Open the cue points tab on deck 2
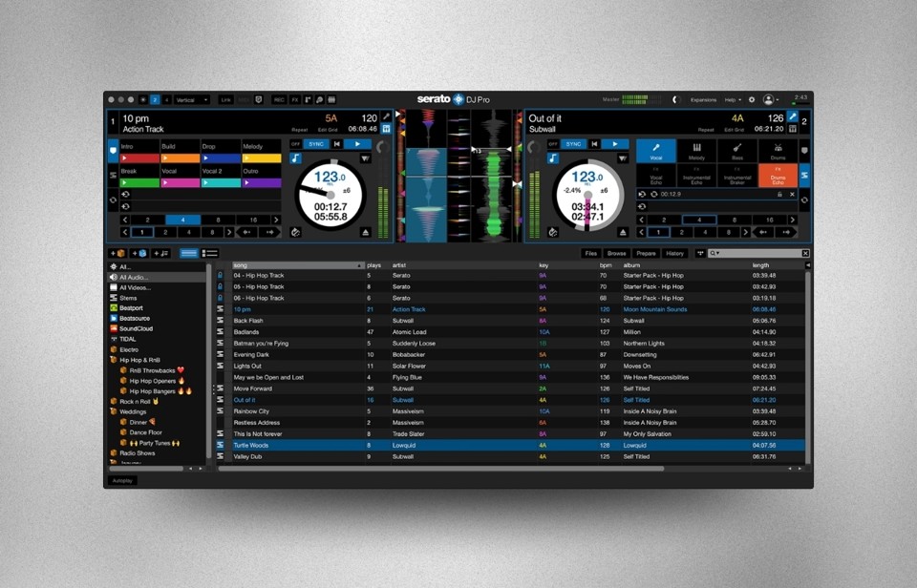 pos(804,150)
